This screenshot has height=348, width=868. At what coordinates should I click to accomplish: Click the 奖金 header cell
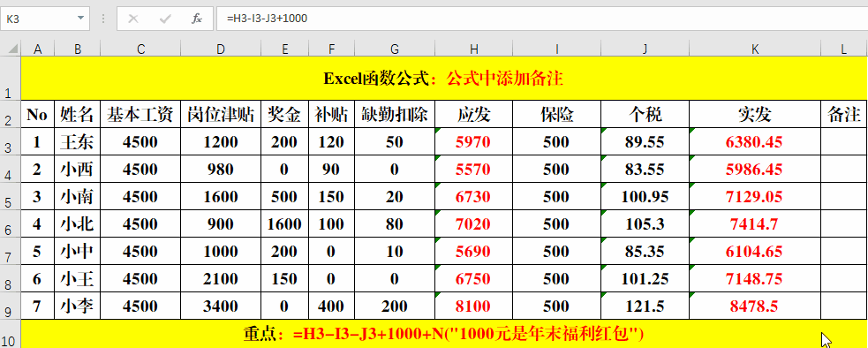284,114
